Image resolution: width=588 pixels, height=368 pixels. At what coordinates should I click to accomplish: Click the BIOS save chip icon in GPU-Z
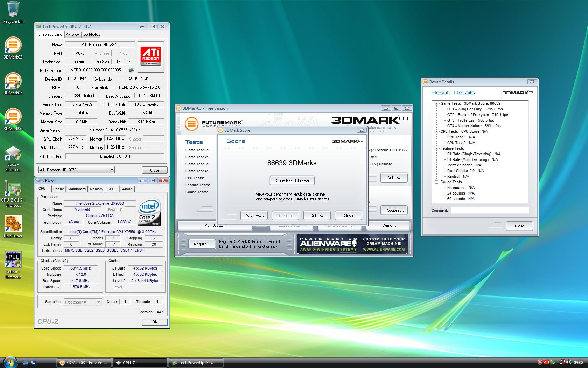point(131,70)
